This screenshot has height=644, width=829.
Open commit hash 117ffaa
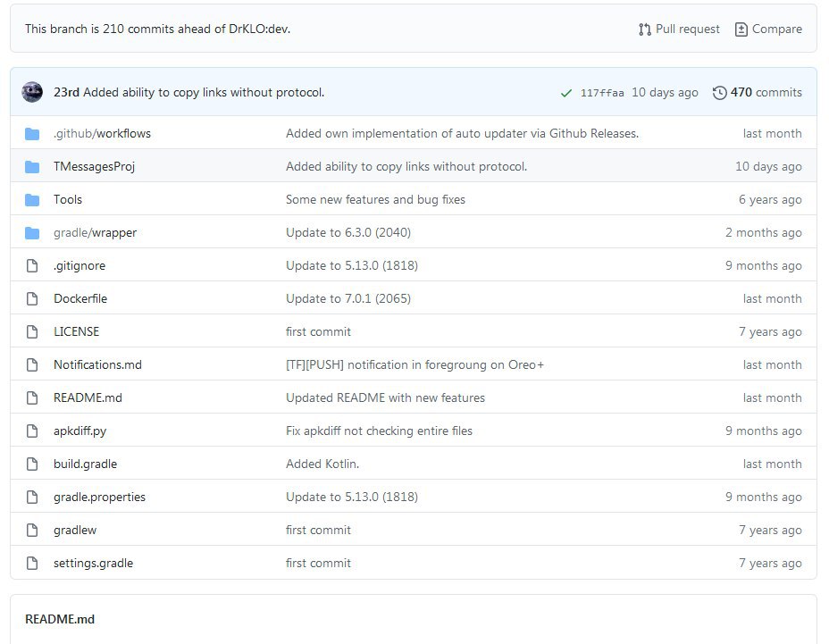(x=602, y=93)
